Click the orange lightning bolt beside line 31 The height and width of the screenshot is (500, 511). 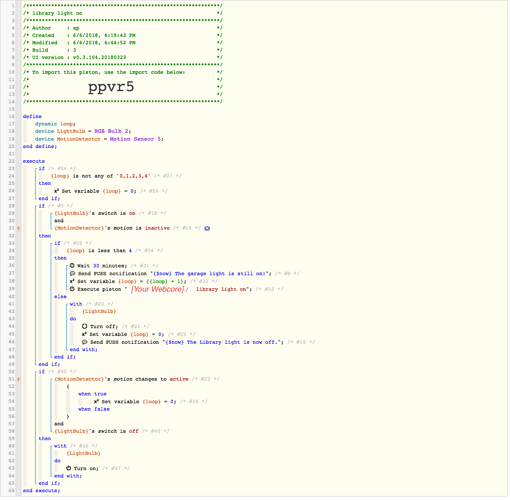coord(19,229)
